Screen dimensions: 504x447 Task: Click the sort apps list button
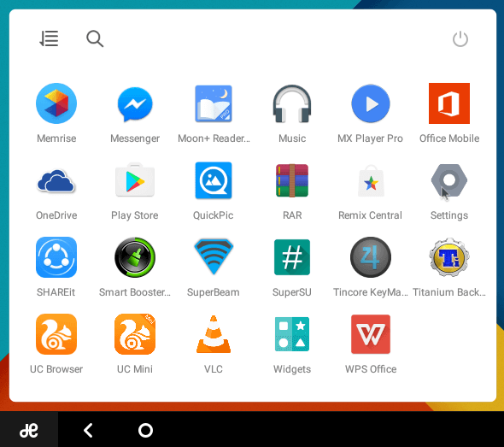pyautogui.click(x=49, y=38)
